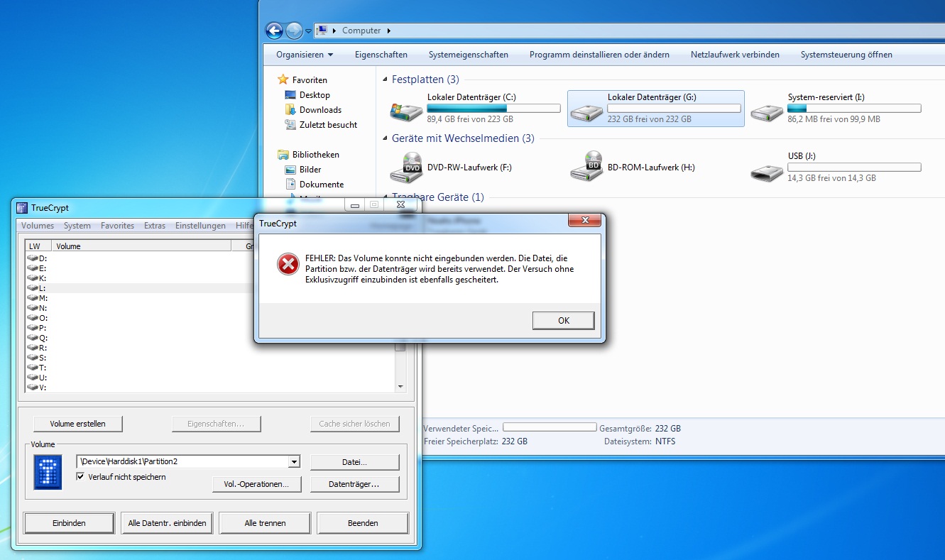Click Systemeigenschaften in Explorer toolbar

(469, 55)
